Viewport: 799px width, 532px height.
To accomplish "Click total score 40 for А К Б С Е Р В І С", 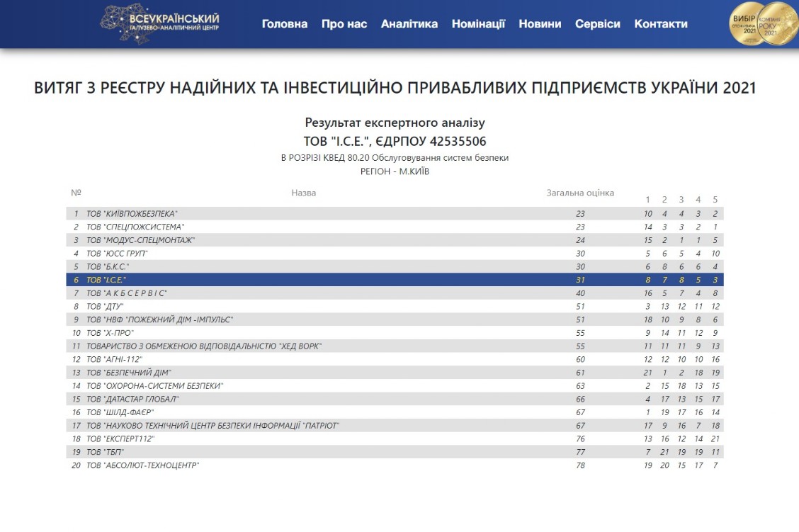I will pos(580,293).
